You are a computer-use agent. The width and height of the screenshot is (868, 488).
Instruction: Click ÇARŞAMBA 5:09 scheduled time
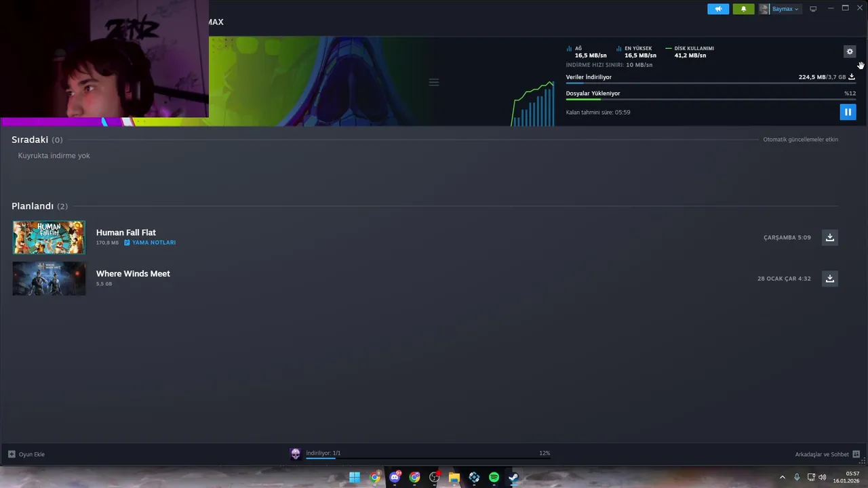[x=787, y=238]
